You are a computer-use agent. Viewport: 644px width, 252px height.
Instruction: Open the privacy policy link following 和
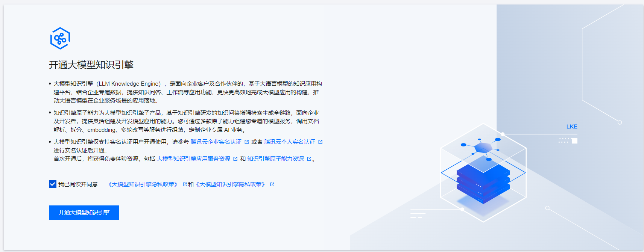pos(231,184)
